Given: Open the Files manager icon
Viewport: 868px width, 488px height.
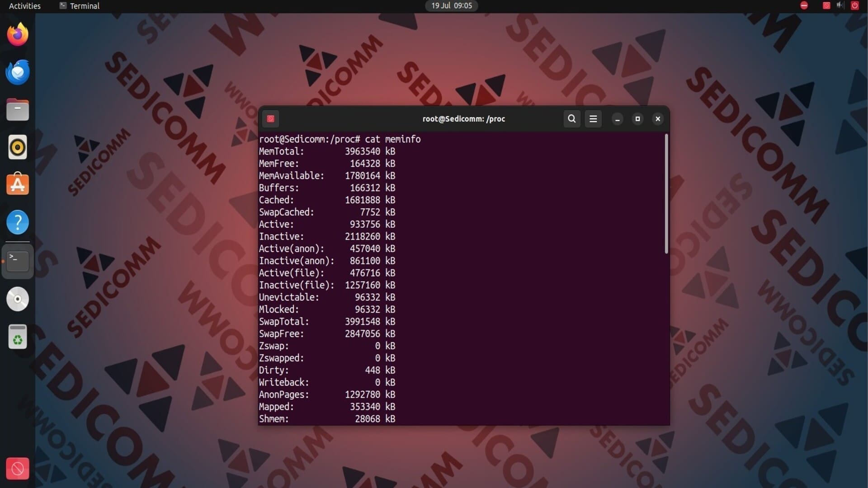Looking at the screenshot, I should click(x=18, y=110).
